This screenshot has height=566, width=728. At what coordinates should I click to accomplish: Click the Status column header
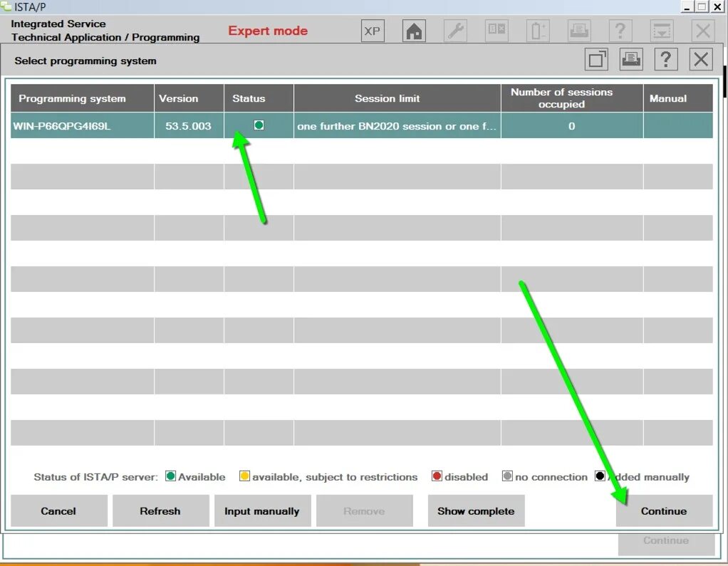pos(259,98)
